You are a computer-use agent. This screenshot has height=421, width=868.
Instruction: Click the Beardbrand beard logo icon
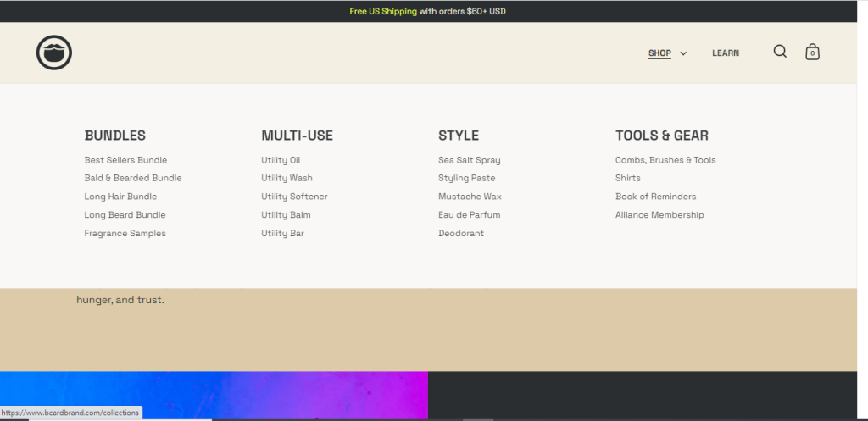coord(54,53)
